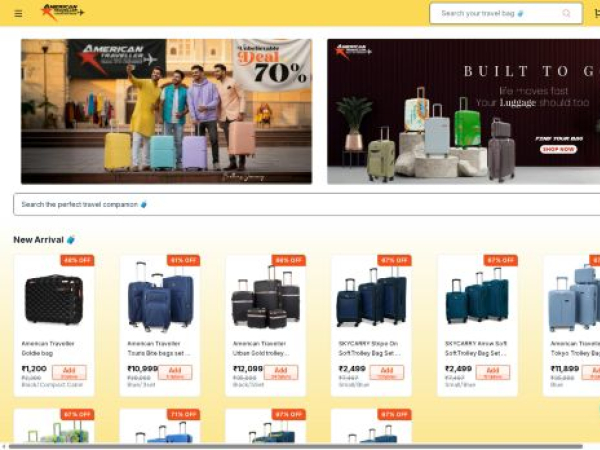This screenshot has width=600, height=450.
Task: Click the horizontal scrollbar at bottom
Action: point(295,447)
